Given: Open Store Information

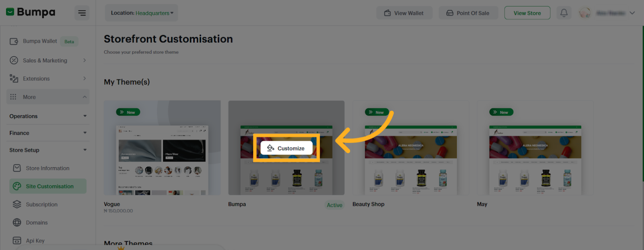Looking at the screenshot, I should [48, 168].
